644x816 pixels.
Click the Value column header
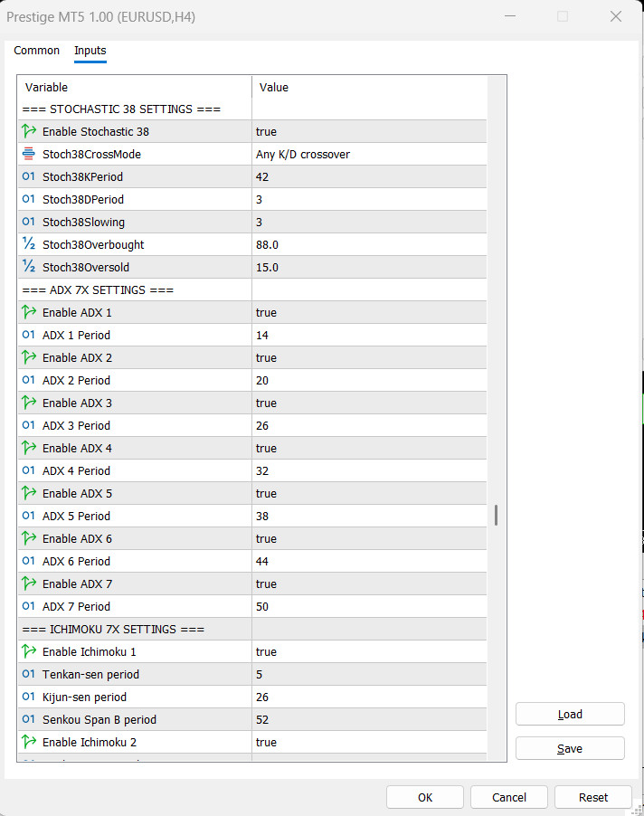pyautogui.click(x=369, y=87)
